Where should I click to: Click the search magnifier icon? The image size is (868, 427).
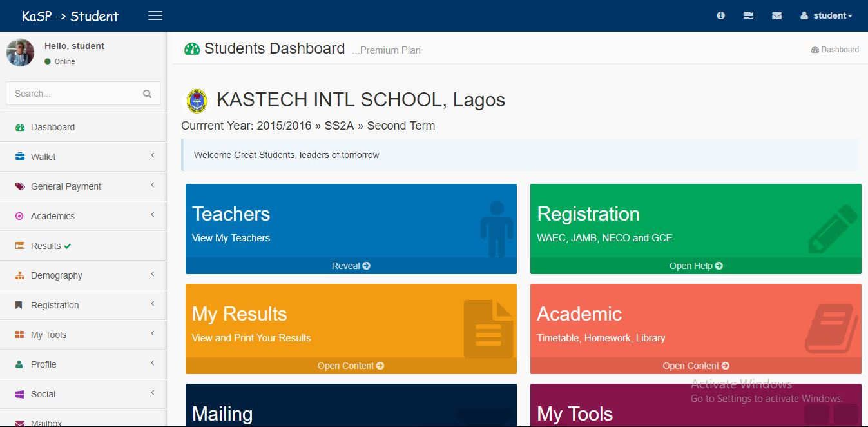coord(148,94)
